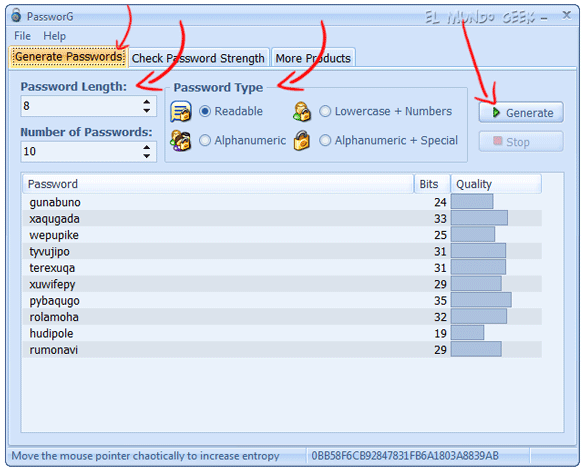Screen dimensions: 585x470
Task: Click the Lowercase + Numbers user-lock icon
Action: point(302,112)
